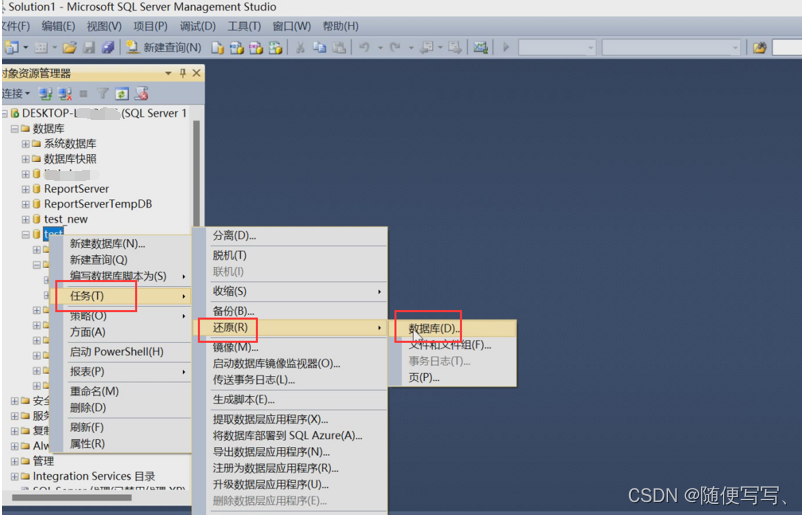Click the Save floppy disk icon

(89, 48)
